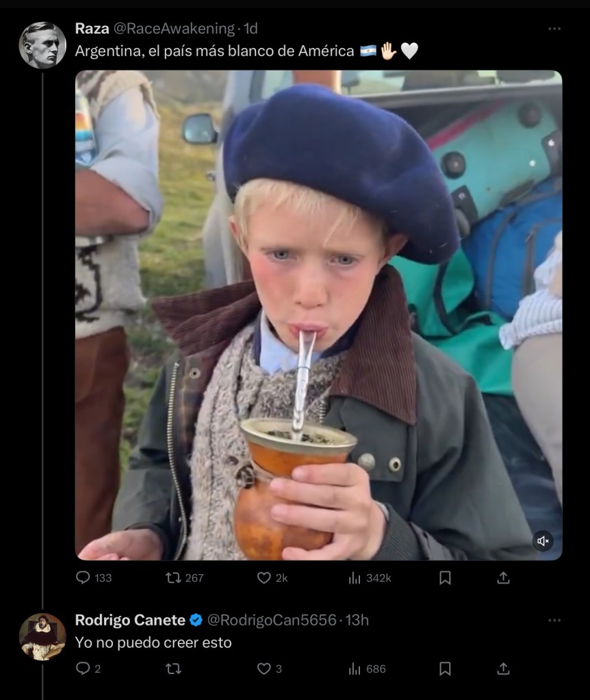
Task: Unmute the video sound
Action: click(x=543, y=541)
